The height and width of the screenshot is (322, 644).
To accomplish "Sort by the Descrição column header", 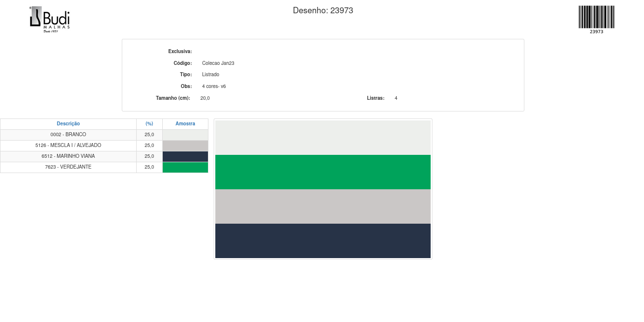I will (x=68, y=124).
